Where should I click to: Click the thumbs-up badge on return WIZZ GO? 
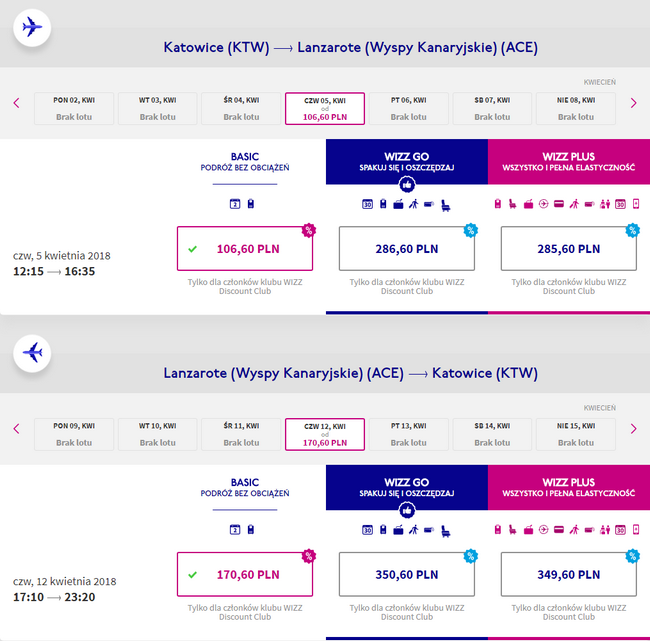point(406,510)
